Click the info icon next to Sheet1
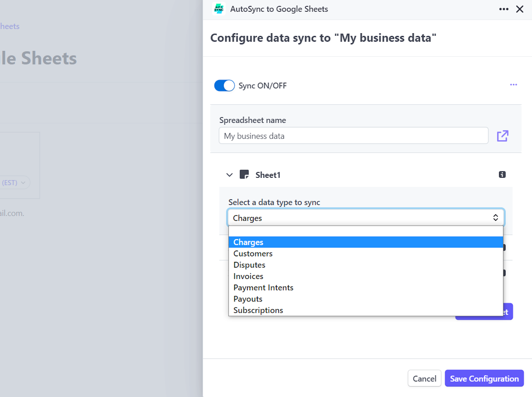Viewport: 532px width, 397px height. click(502, 174)
